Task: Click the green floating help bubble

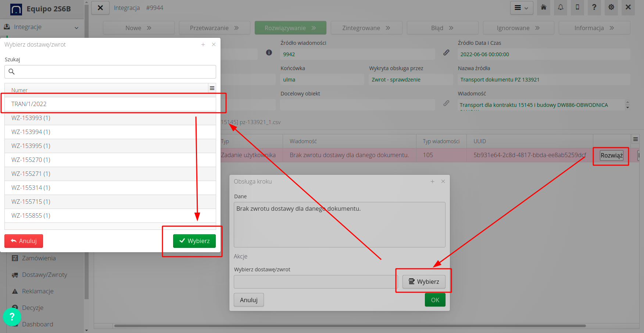Action: 12,316
